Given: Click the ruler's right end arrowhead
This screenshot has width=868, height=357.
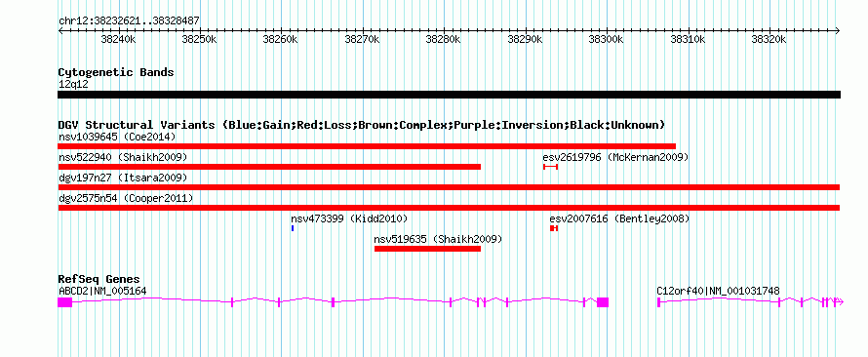Looking at the screenshot, I should pos(838,31).
